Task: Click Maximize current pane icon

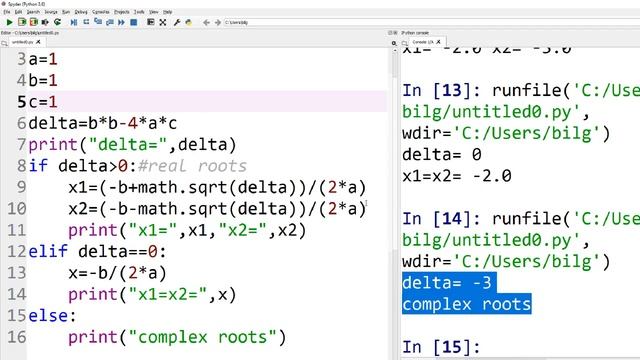Action: coord(151,22)
